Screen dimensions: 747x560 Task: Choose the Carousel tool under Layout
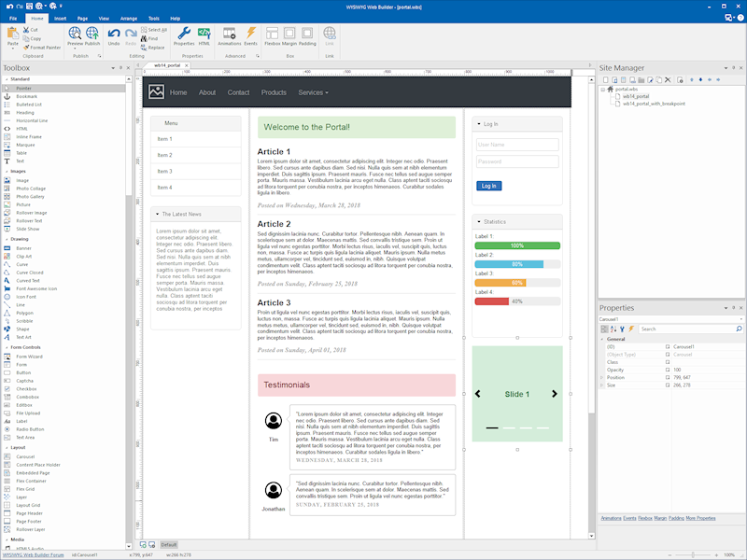pos(26,456)
